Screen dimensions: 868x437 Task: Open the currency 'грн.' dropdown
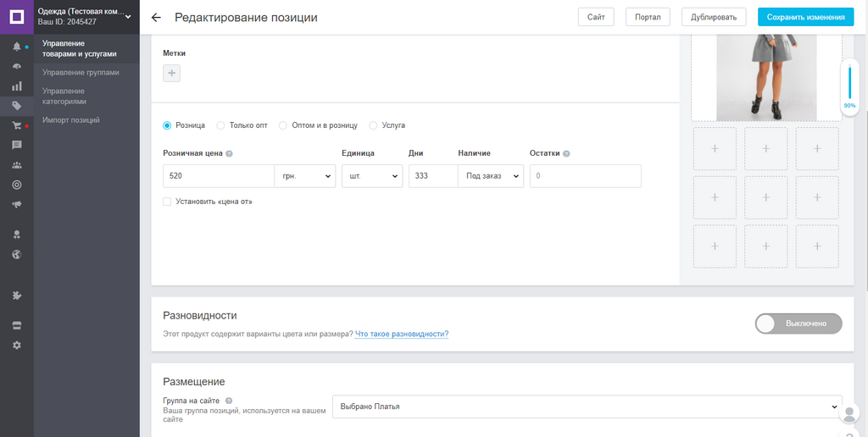point(305,176)
